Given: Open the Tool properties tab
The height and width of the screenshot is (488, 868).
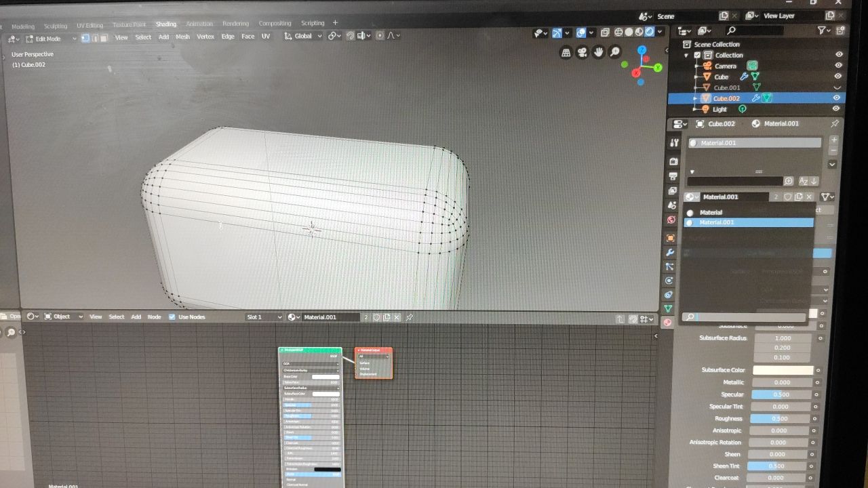Looking at the screenshot, I should [x=673, y=143].
